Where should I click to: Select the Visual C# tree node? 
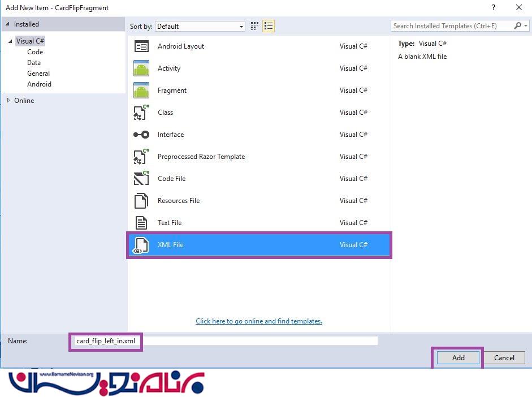tap(30, 41)
